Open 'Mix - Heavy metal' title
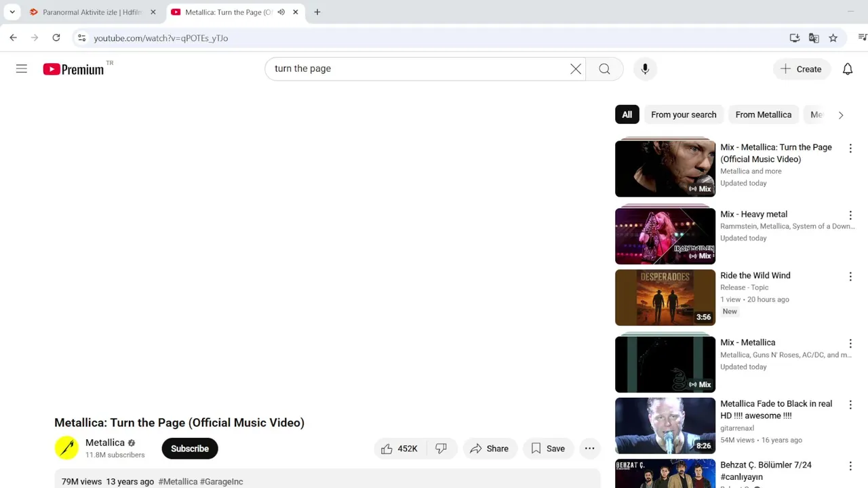The height and width of the screenshot is (488, 868). click(753, 214)
